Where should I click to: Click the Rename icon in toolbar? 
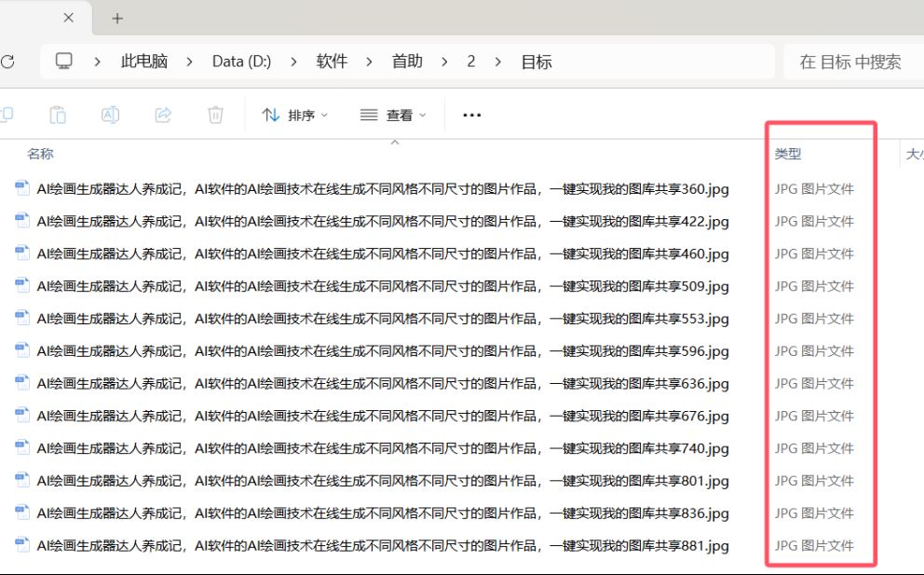[x=110, y=115]
